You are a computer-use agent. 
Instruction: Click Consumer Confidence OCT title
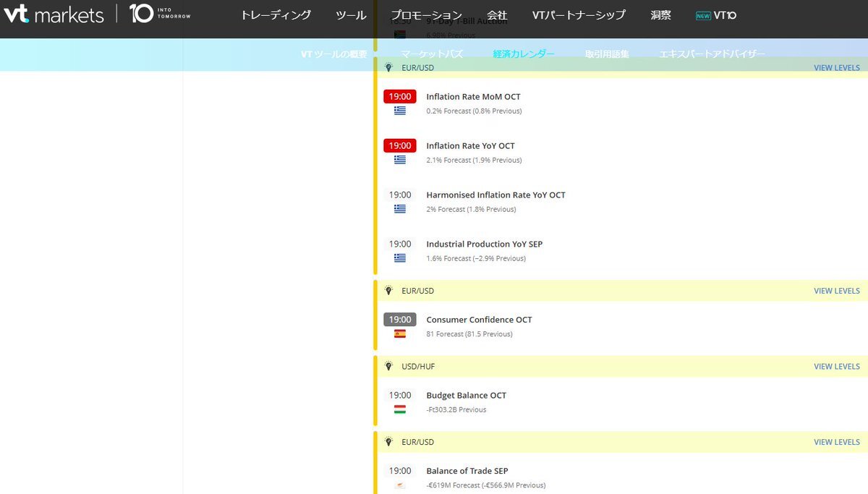point(479,320)
